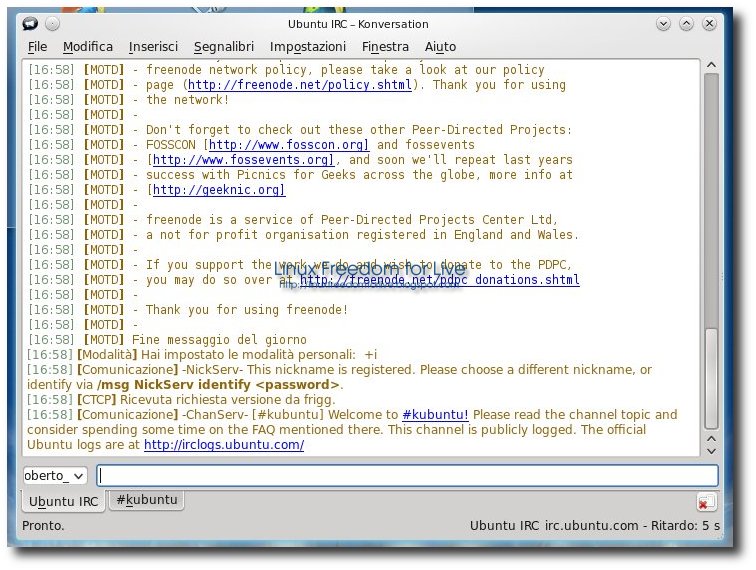Click the round sticky button beside app icon
756x570 pixels.
tap(52, 24)
